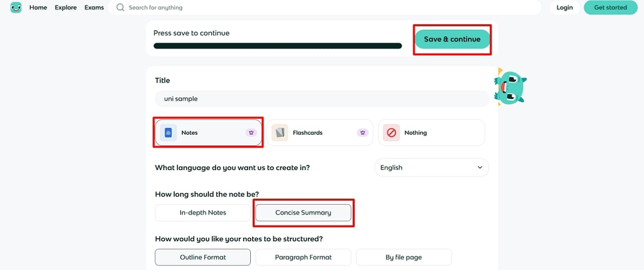Select the In-depth Notes length option
Image resolution: width=644 pixels, height=270 pixels.
point(203,213)
